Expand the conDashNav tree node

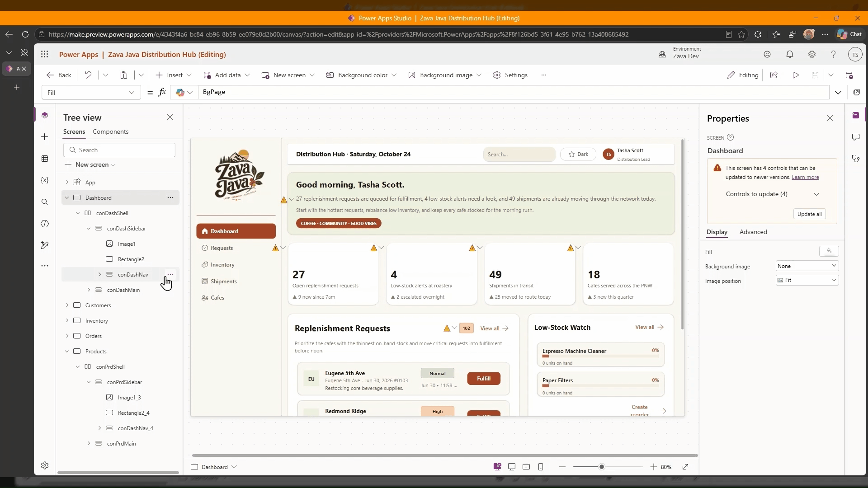pyautogui.click(x=99, y=274)
